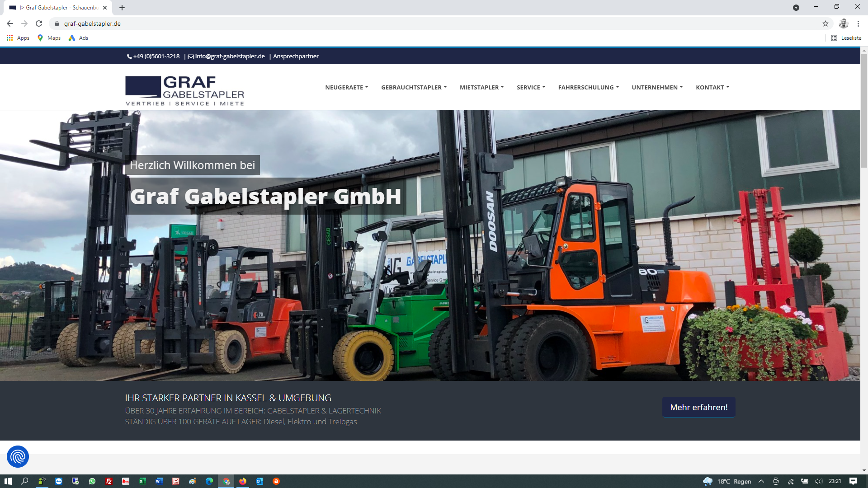Open the Leseliste reading list
The height and width of the screenshot is (488, 868).
[x=846, y=38]
